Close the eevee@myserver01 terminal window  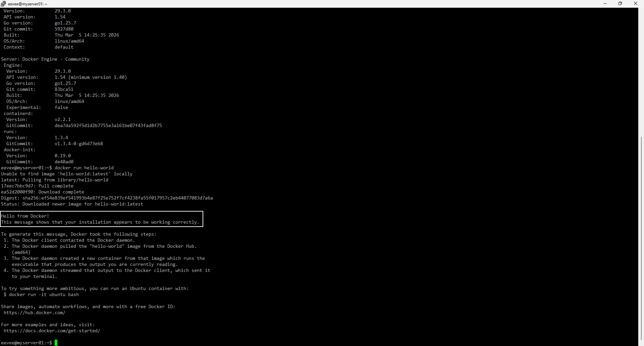(636, 4)
